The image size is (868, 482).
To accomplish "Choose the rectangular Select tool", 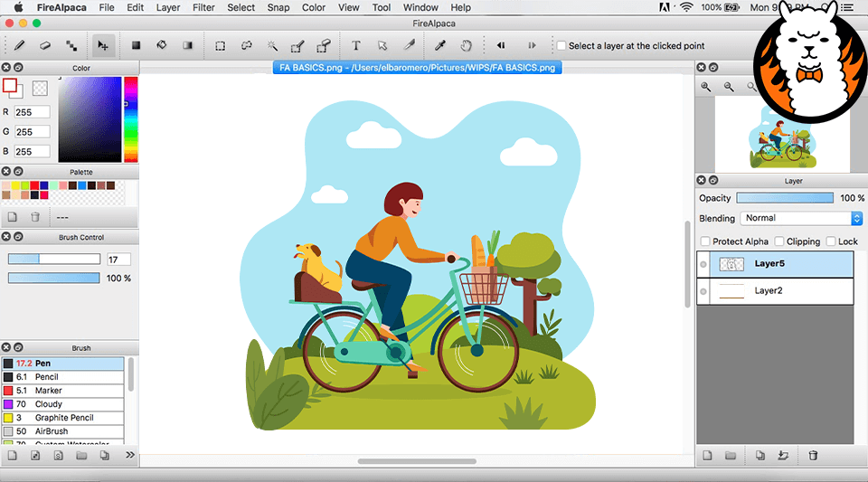I will 221,46.
